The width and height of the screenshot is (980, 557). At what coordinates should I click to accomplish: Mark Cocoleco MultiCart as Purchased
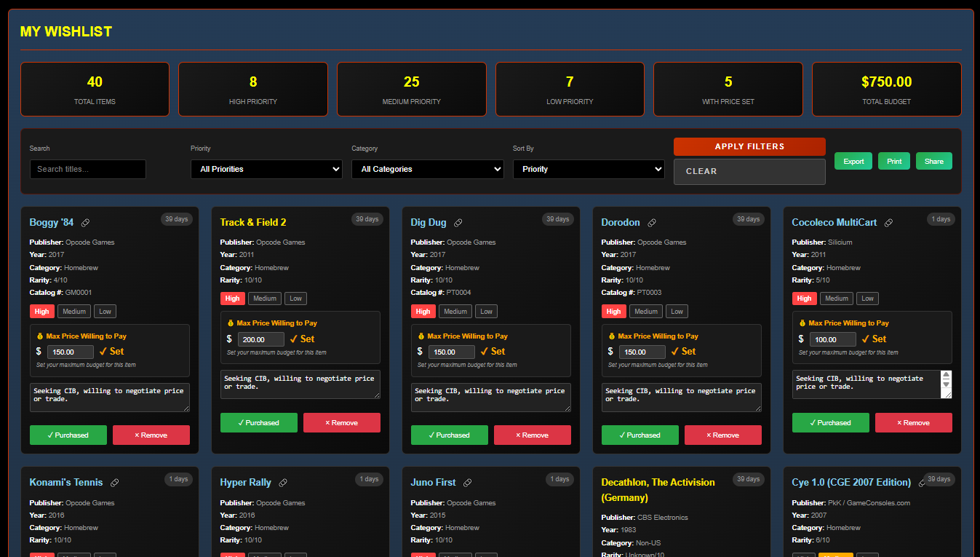point(830,422)
